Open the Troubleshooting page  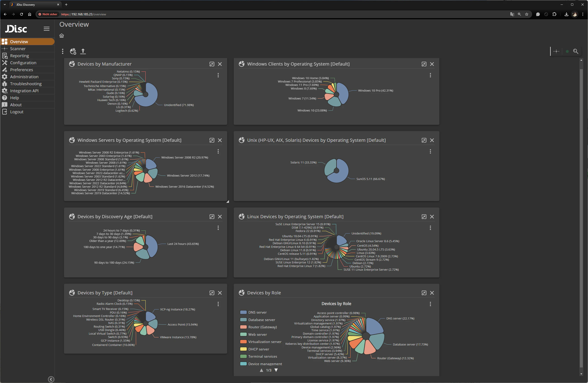(26, 84)
